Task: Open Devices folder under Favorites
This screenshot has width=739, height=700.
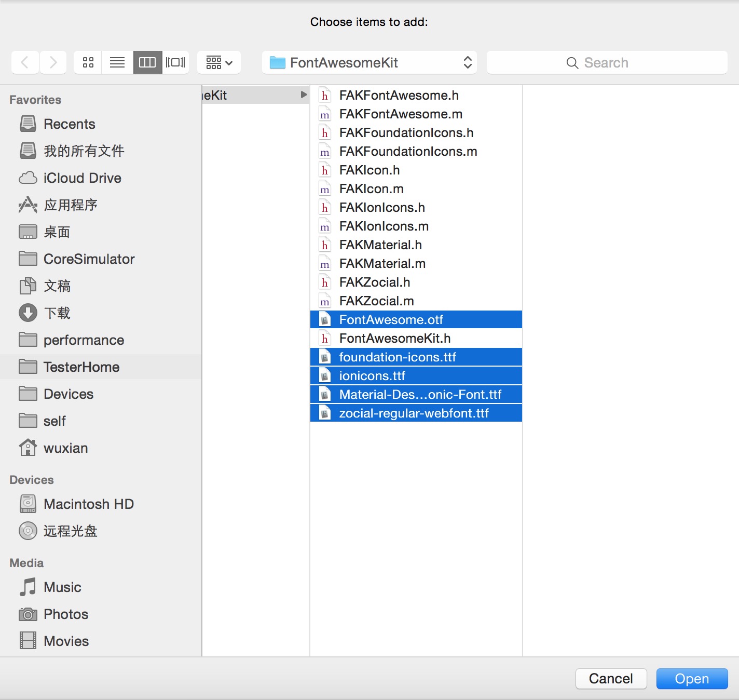Action: pyautogui.click(x=101, y=394)
